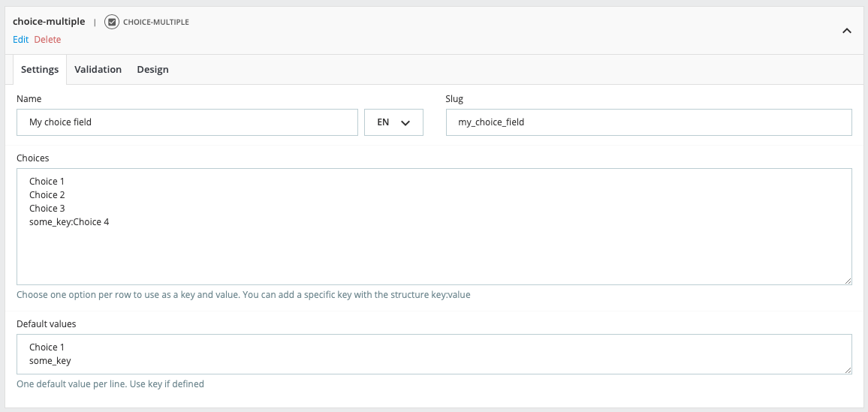This screenshot has height=412, width=868.
Task: Click the choice-multiple checkbox type icon
Action: (112, 22)
